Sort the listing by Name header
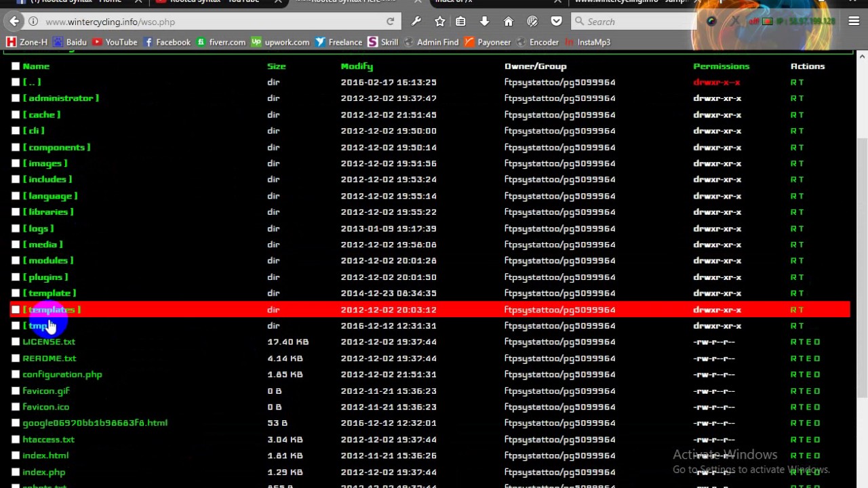Screen dimensions: 868x488 (x=36, y=66)
